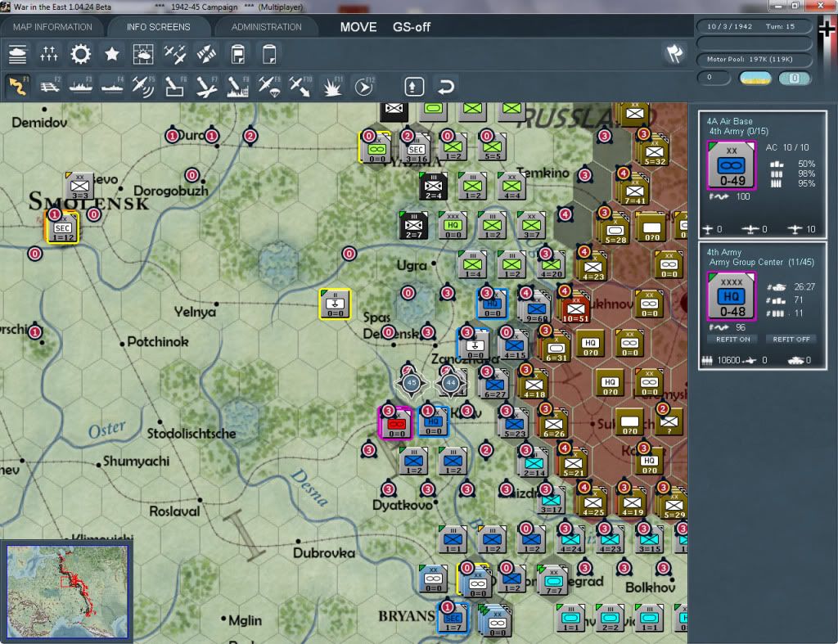Select Rail mode (F2) icon
The image size is (838, 644).
[x=49, y=86]
